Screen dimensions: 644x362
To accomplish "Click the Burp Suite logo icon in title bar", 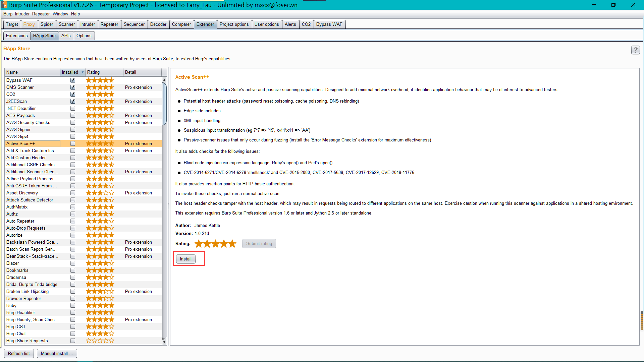I will pos(4,5).
